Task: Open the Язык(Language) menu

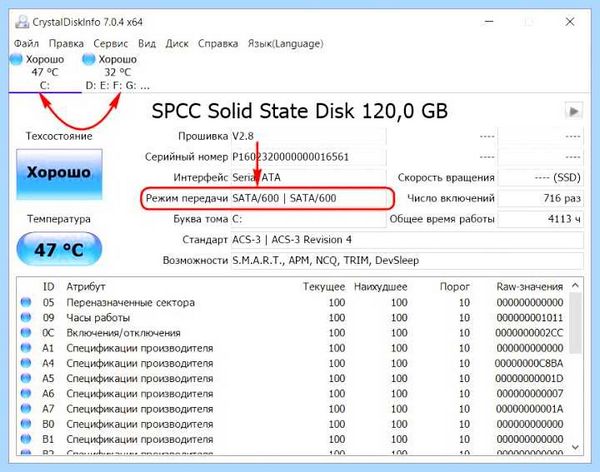Action: pos(285,44)
